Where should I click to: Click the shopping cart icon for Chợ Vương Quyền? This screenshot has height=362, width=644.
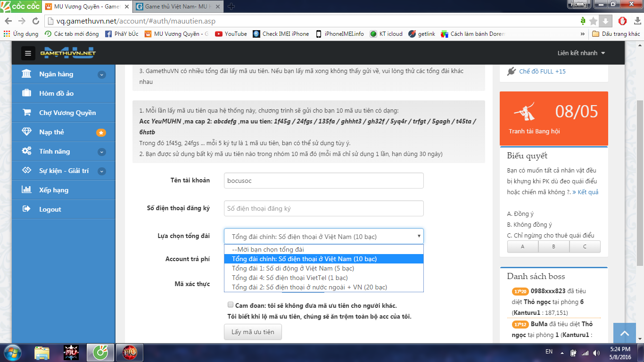click(x=27, y=113)
